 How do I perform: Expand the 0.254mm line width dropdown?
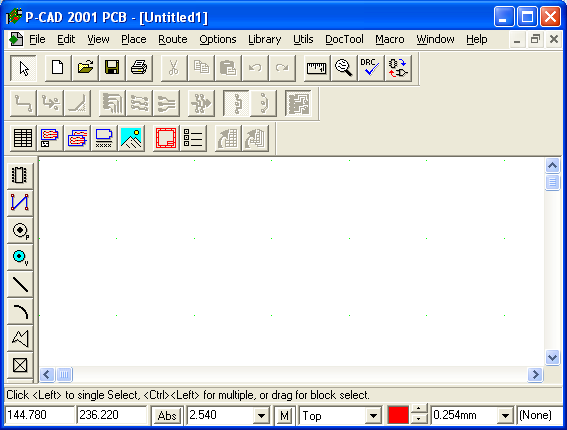[x=505, y=416]
